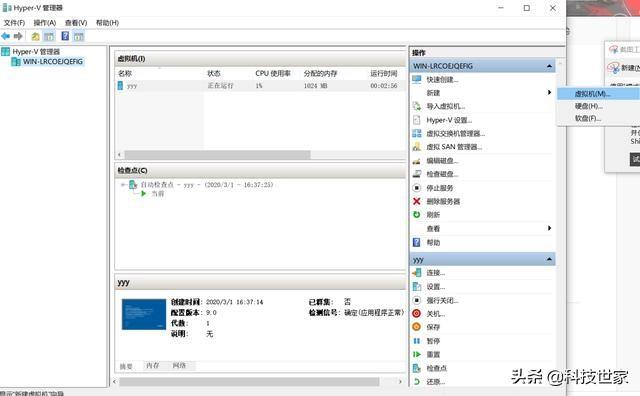Click the yyy VM screen thumbnail
This screenshot has height=396, width=640.
(x=144, y=314)
